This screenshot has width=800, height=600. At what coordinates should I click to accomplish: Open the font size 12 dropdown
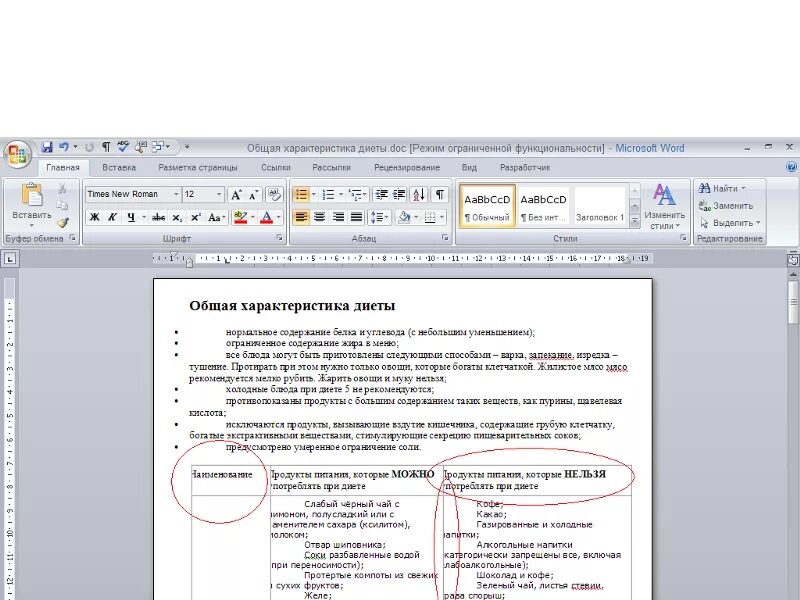(x=219, y=194)
